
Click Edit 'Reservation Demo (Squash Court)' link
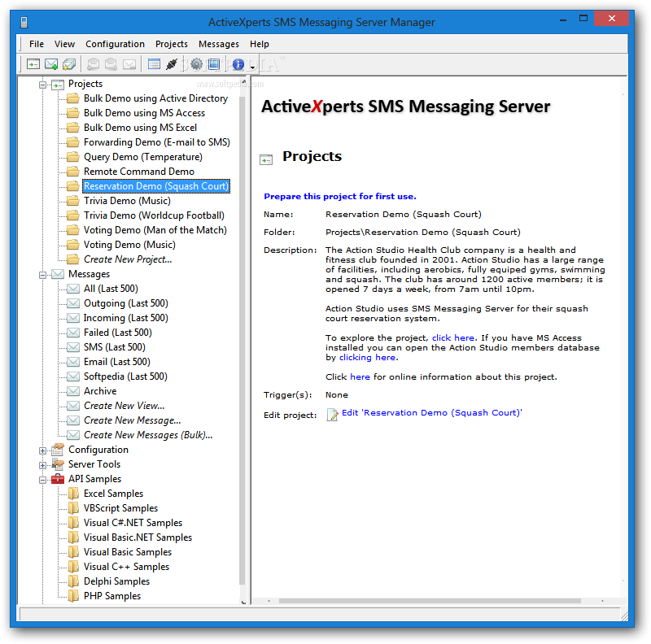coord(432,412)
